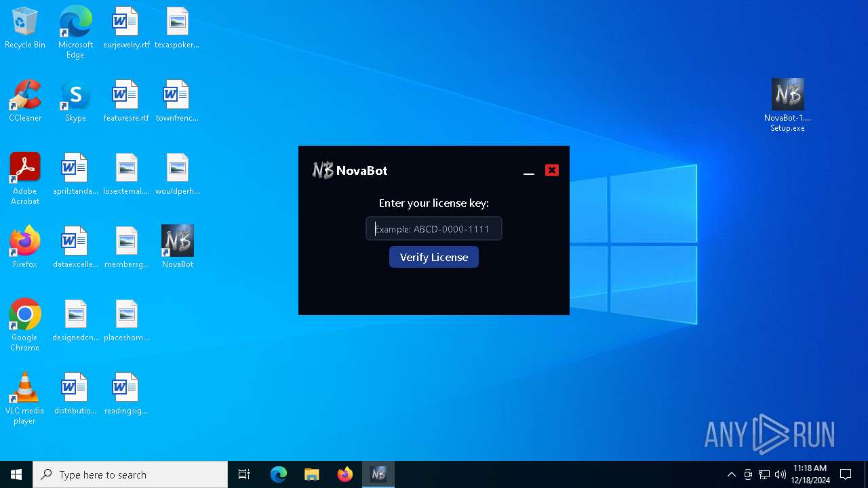Select the losexternal image file icon
The width and height of the screenshot is (868, 488).
coord(126,175)
